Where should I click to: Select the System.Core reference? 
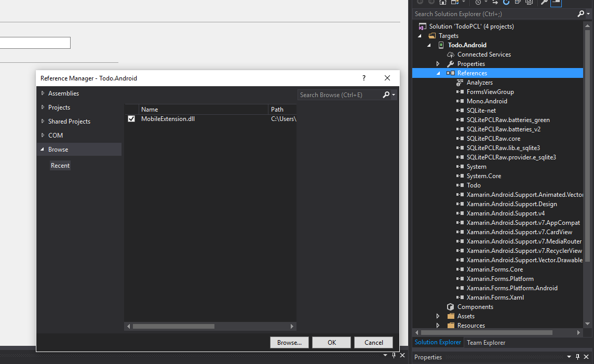(484, 176)
